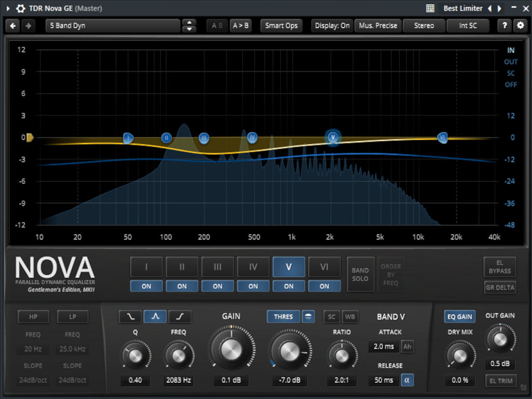Toggle the threshold split mode icon
532x399 pixels.
point(308,316)
